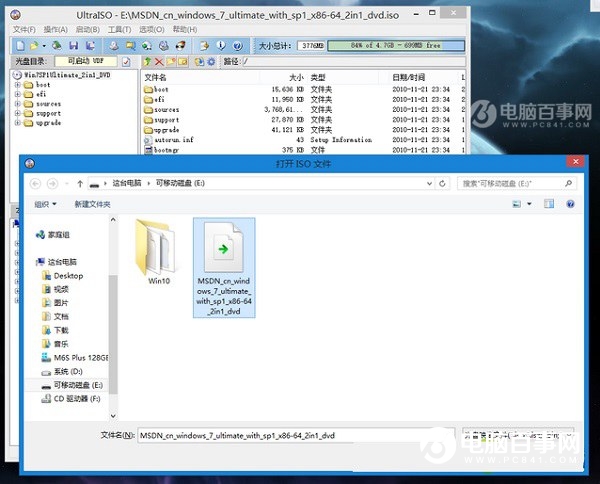This screenshot has height=484, width=600.
Task: Click Up one level arrow in dialog
Action: click(x=80, y=184)
